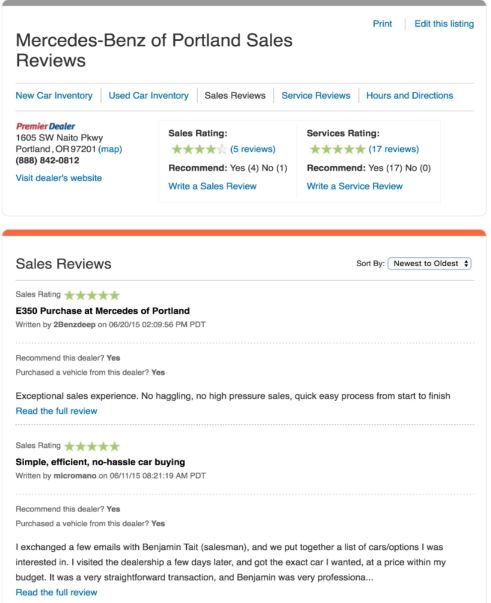Click star rating of E350 Purchase review
491x603 pixels.
point(92,295)
